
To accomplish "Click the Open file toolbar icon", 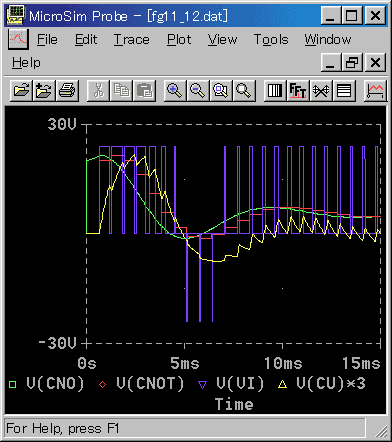I will (x=21, y=91).
